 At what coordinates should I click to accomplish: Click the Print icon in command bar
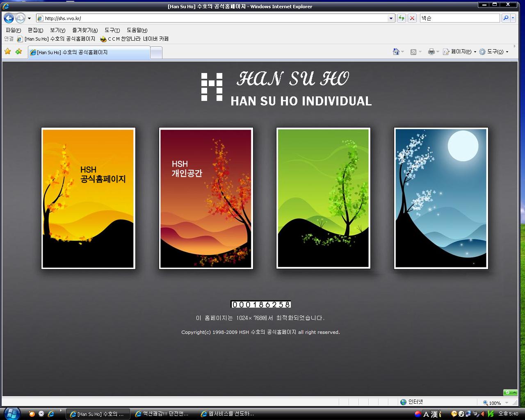pyautogui.click(x=431, y=52)
